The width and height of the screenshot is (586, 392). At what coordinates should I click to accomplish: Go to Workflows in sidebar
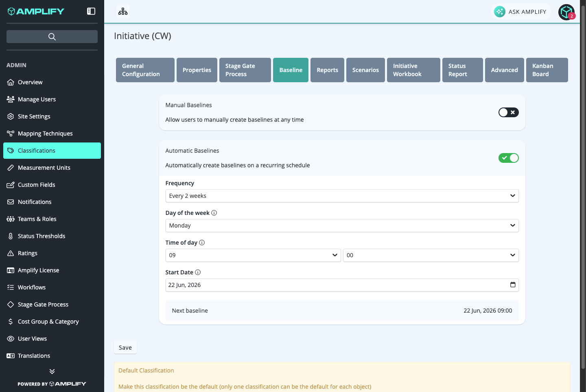click(52, 287)
